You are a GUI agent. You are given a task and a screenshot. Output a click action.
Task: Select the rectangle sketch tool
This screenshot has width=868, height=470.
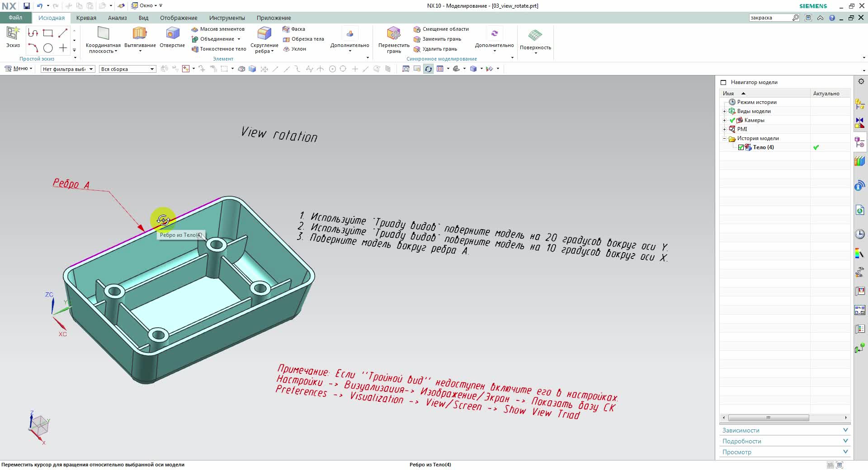click(48, 33)
